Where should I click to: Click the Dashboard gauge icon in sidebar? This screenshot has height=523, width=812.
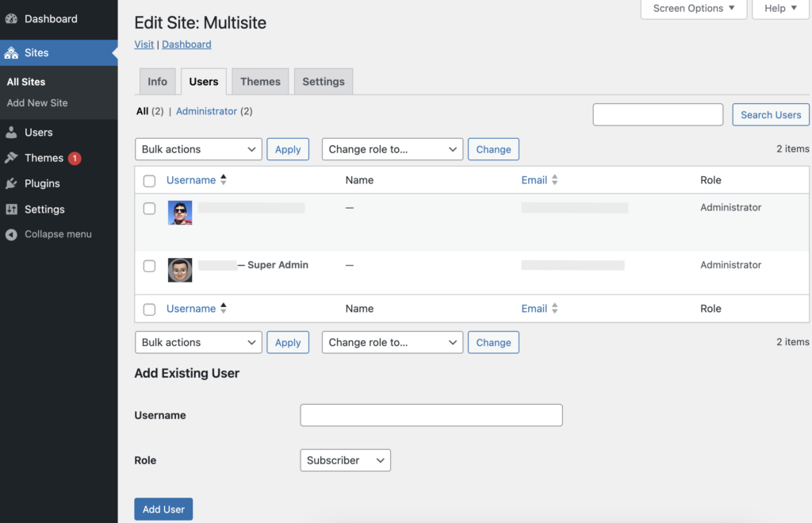(x=11, y=19)
